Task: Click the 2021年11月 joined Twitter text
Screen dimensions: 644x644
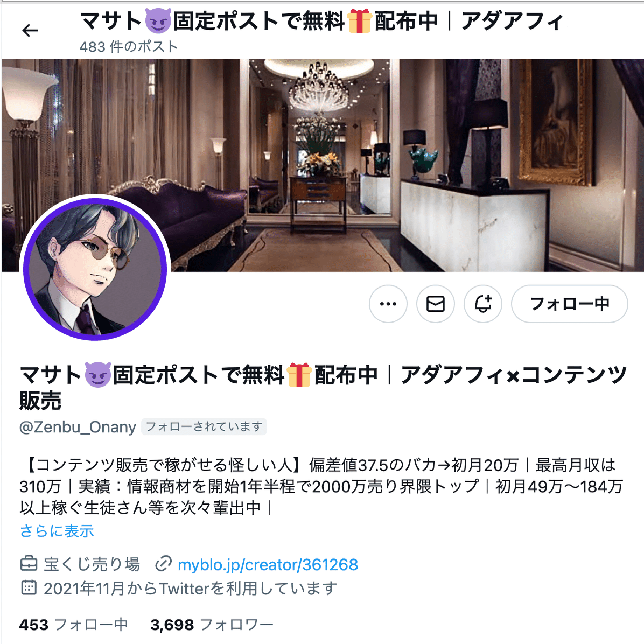Action: (191, 589)
